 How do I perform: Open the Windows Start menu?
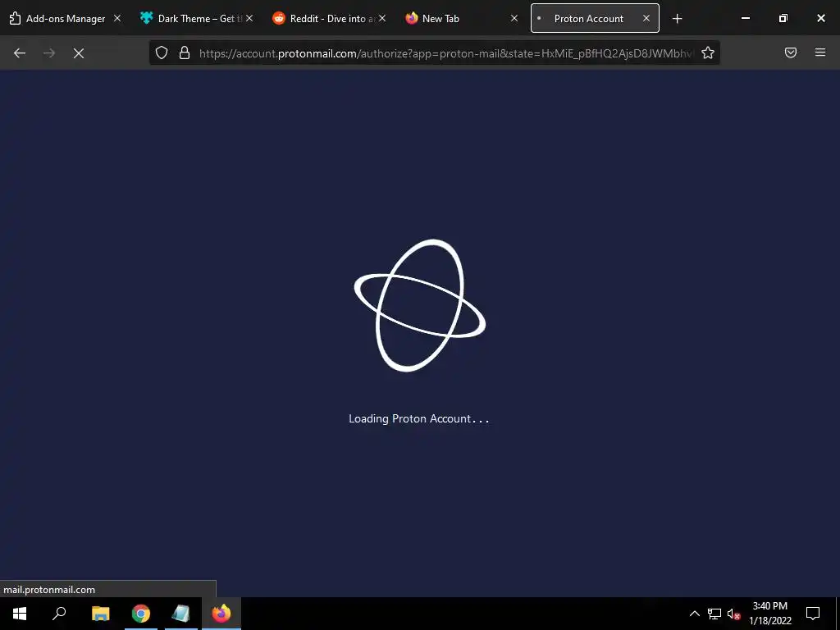[20, 614]
